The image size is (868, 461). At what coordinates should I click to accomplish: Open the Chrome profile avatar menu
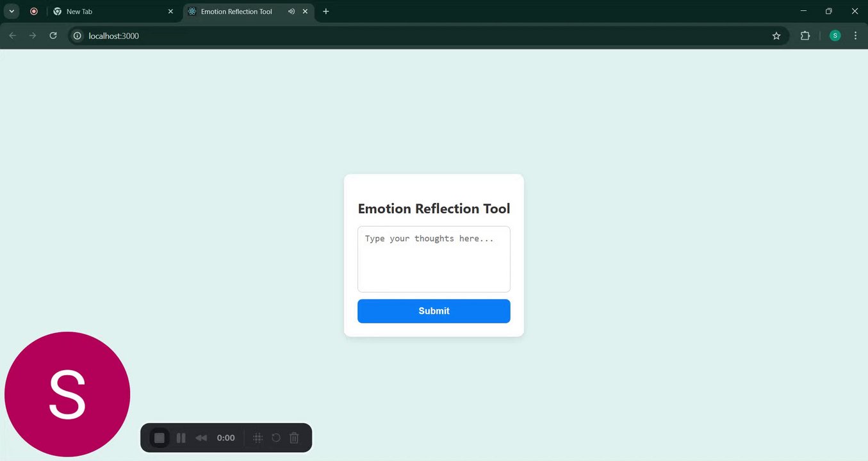click(835, 36)
